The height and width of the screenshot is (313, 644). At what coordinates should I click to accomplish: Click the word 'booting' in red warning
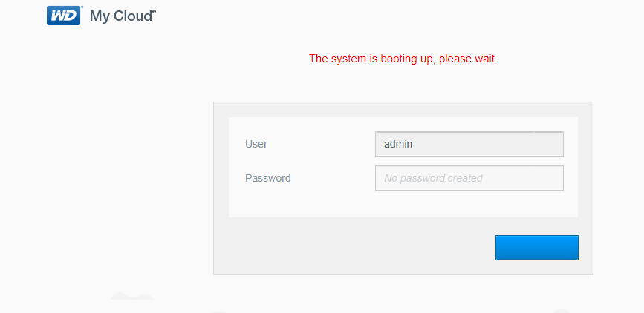[397, 59]
